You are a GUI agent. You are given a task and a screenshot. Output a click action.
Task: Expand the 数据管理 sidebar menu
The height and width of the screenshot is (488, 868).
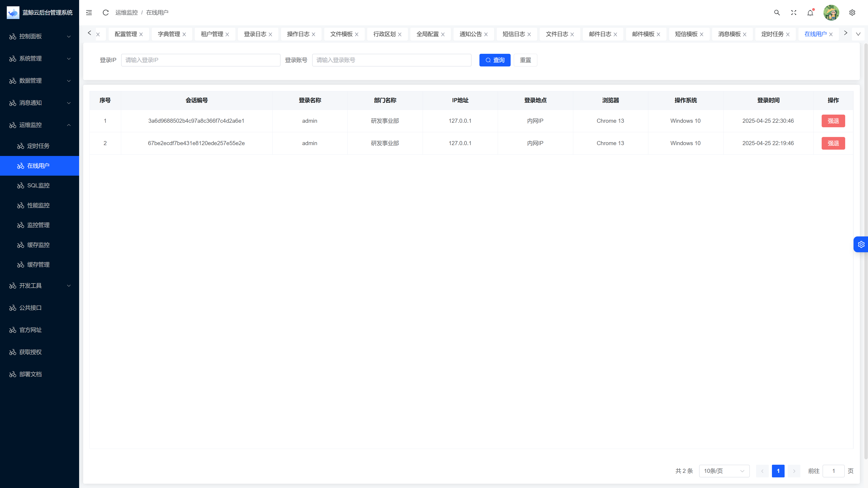(x=39, y=81)
